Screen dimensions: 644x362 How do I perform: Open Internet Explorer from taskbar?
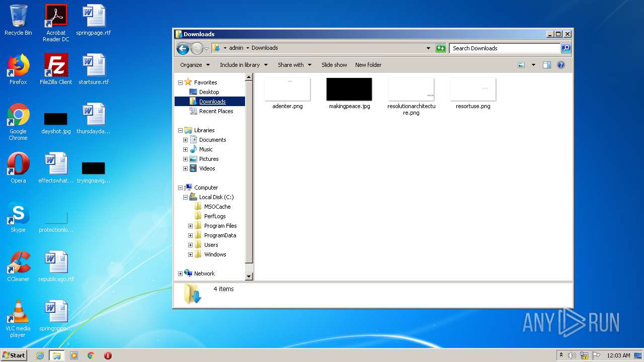coord(40,355)
